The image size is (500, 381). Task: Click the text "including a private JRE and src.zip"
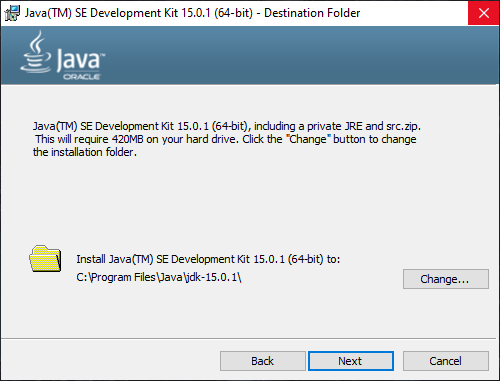point(337,126)
